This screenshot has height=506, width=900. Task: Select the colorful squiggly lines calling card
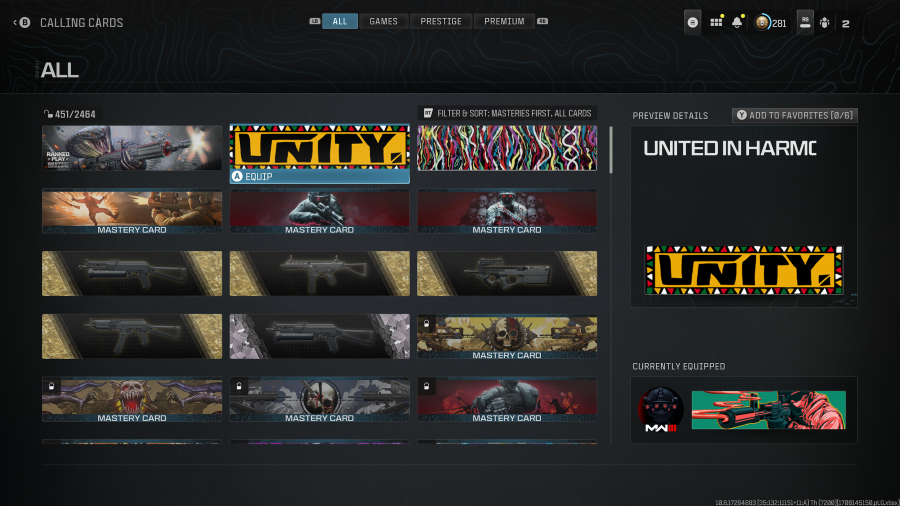point(507,148)
